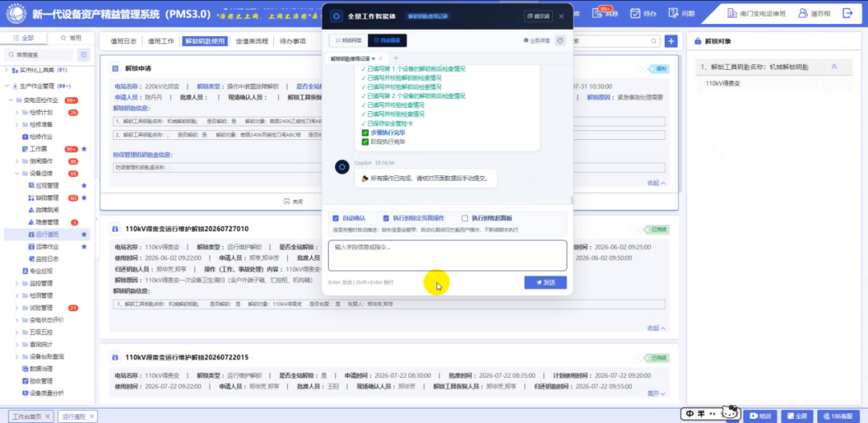
Task: Click the IME status bar with Hello Kitty
Action: click(x=710, y=413)
